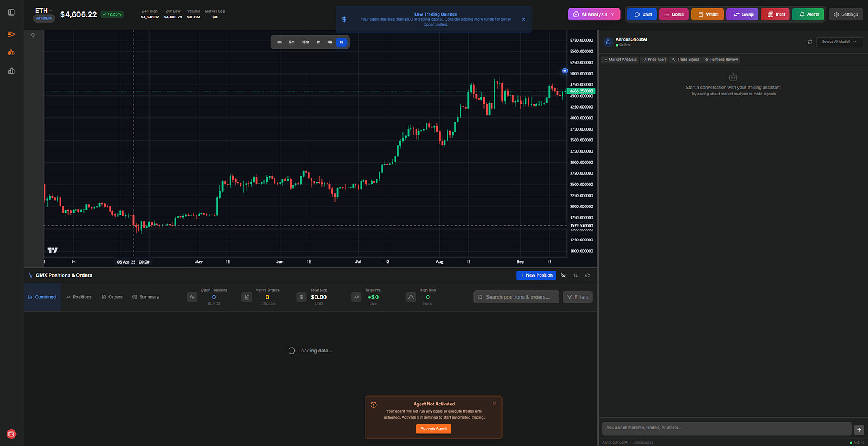This screenshot has width=868, height=446.
Task: Open the robot agent sidebar icon
Action: point(11,52)
